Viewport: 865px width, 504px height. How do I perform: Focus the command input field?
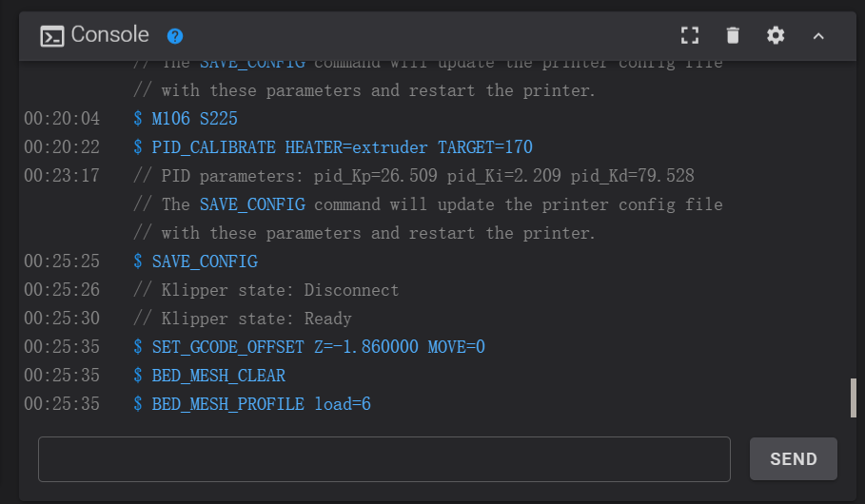point(383,459)
